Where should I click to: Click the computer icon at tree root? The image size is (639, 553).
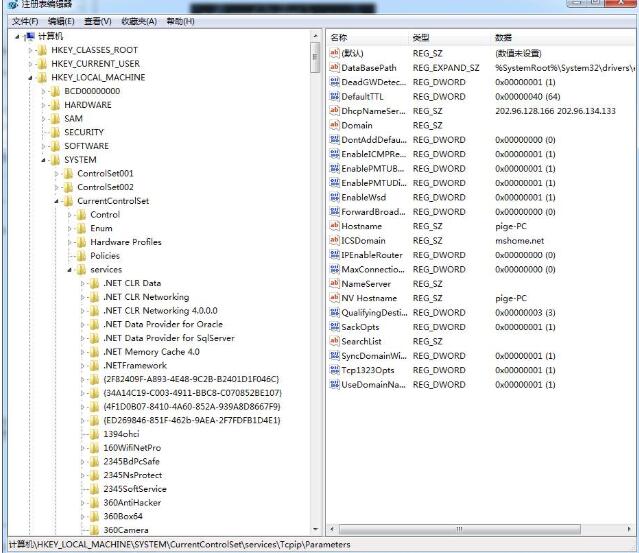click(29, 36)
